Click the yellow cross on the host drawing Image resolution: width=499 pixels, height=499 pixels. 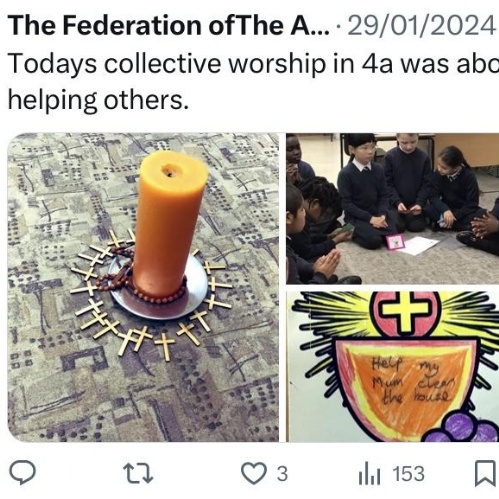[x=405, y=311]
